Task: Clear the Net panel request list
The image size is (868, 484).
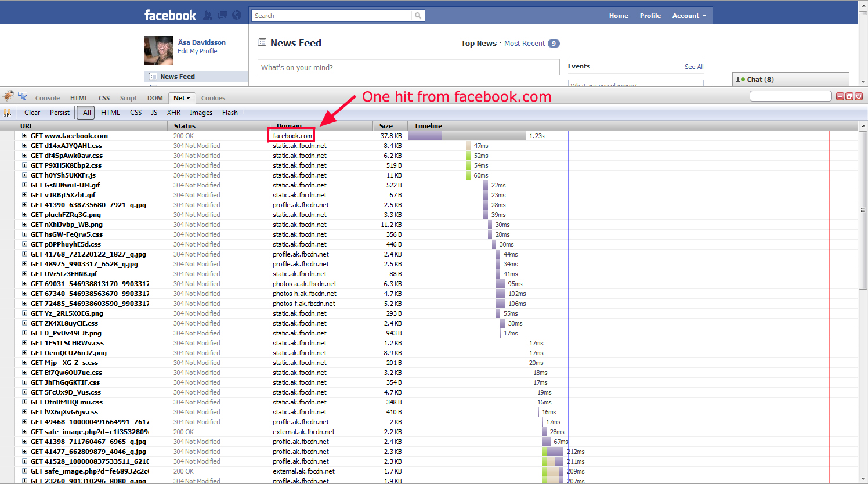Action: [32, 113]
